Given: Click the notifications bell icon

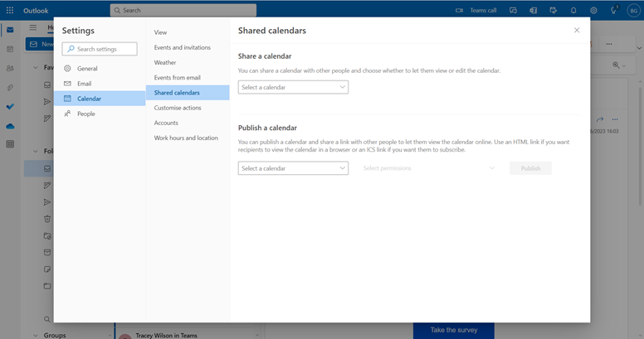Looking at the screenshot, I should [x=573, y=10].
